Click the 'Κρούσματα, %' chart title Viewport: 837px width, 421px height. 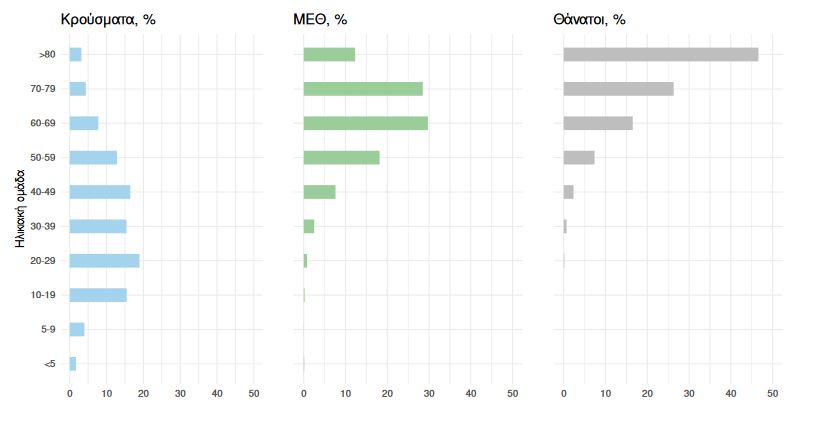[x=108, y=18]
